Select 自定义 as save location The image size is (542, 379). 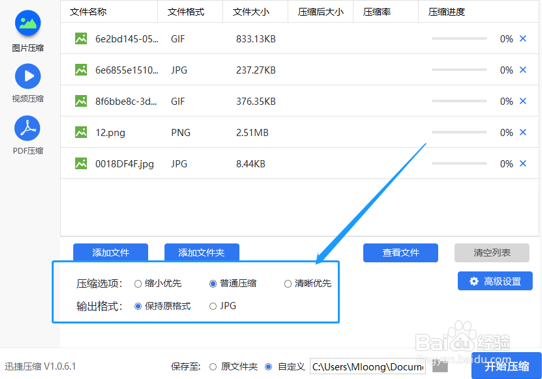pyautogui.click(x=268, y=367)
